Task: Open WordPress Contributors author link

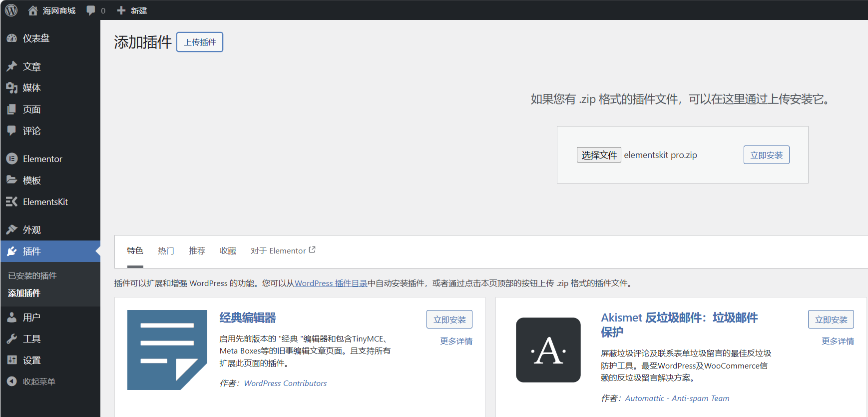Action: click(285, 383)
